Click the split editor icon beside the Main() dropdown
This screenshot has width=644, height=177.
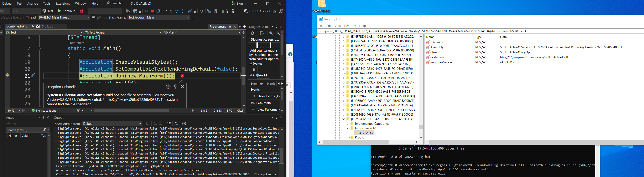tap(244, 32)
